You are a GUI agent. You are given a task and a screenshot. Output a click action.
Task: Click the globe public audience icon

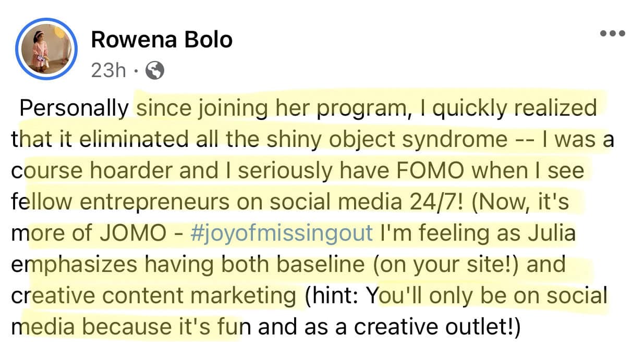click(155, 70)
